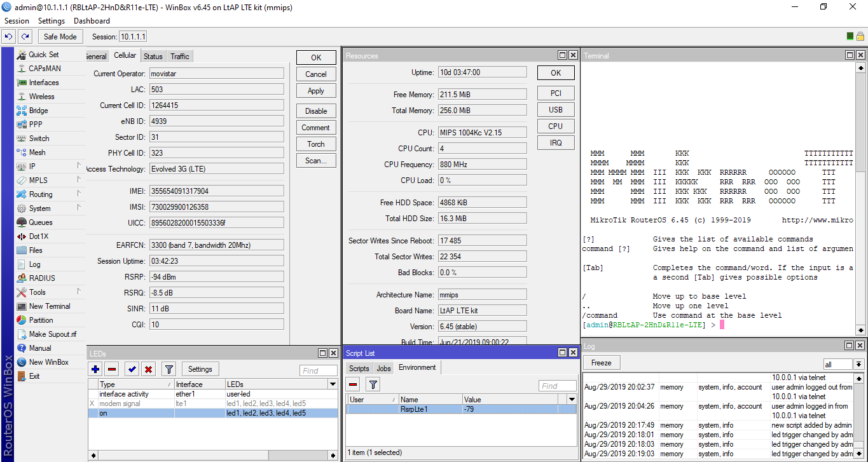Apply the cellular interface changes
Viewport: 868px width, 462px height.
point(315,90)
